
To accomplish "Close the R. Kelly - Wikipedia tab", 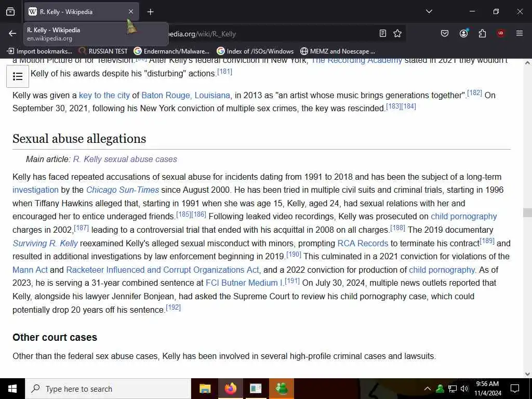I will pos(131,11).
